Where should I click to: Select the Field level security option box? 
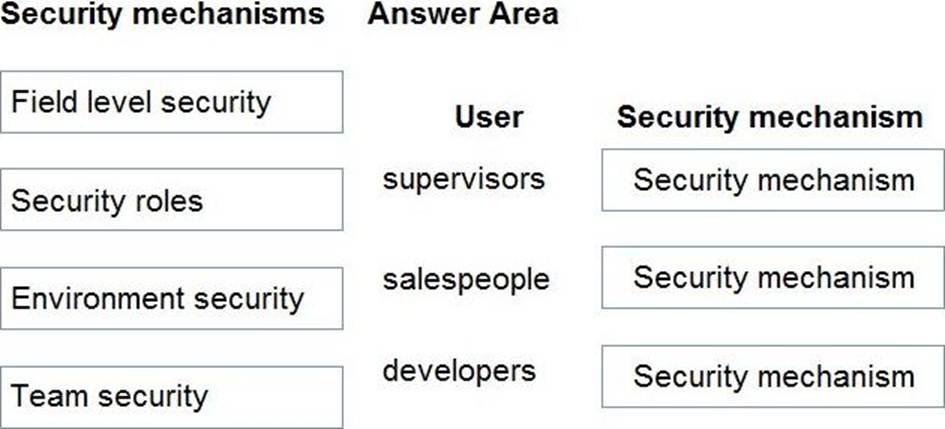[x=172, y=102]
